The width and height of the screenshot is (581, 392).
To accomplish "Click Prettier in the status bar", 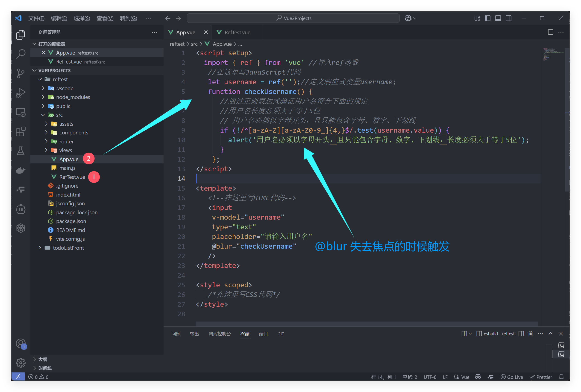I will pos(541,377).
